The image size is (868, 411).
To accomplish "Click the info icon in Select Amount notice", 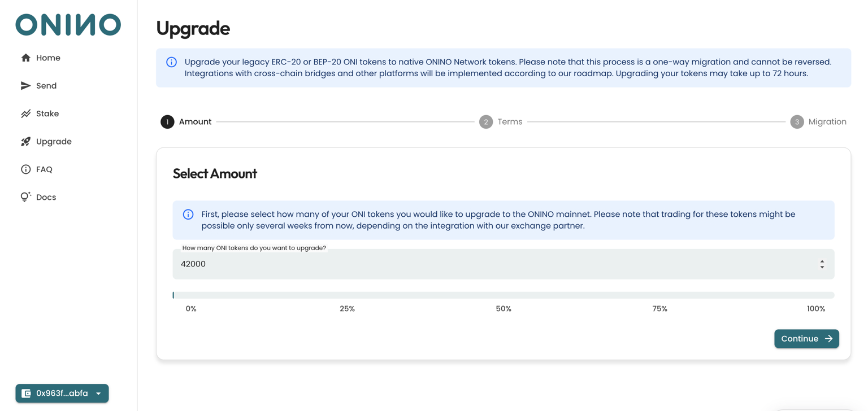I will pos(188,215).
